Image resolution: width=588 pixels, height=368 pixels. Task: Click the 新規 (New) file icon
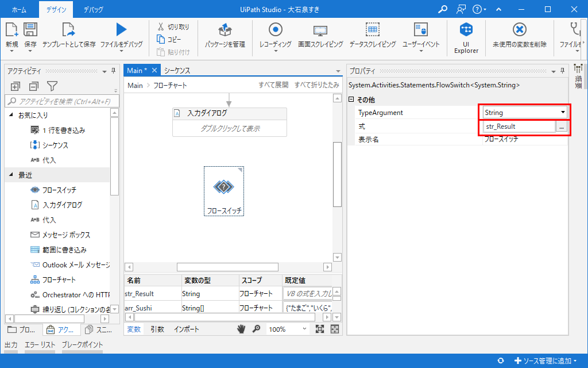coord(11,30)
